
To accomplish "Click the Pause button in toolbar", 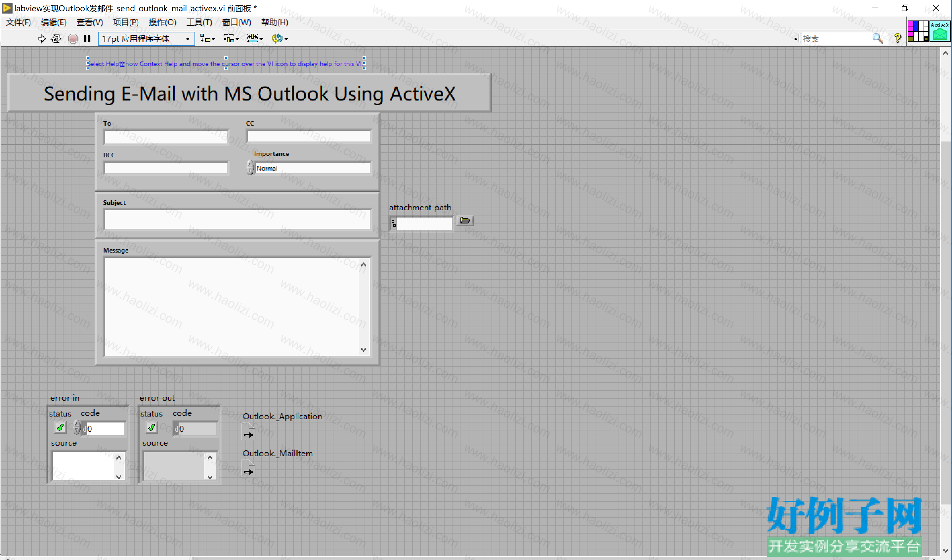I will [87, 39].
